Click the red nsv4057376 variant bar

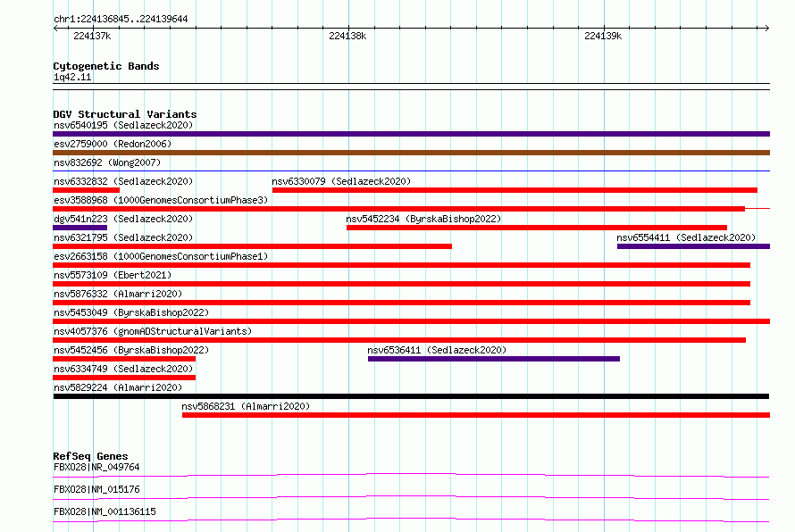tap(399, 340)
